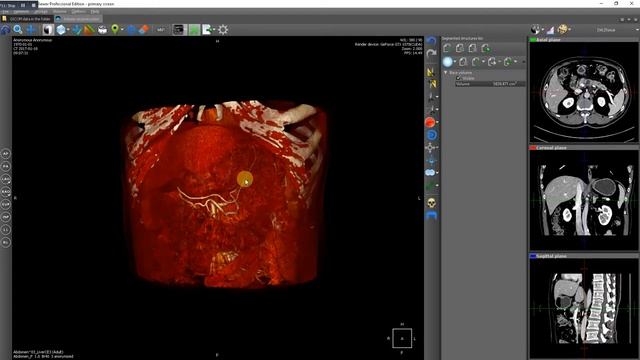Click the Coronal plane CT view
The image size is (640, 360).
pyautogui.click(x=584, y=201)
